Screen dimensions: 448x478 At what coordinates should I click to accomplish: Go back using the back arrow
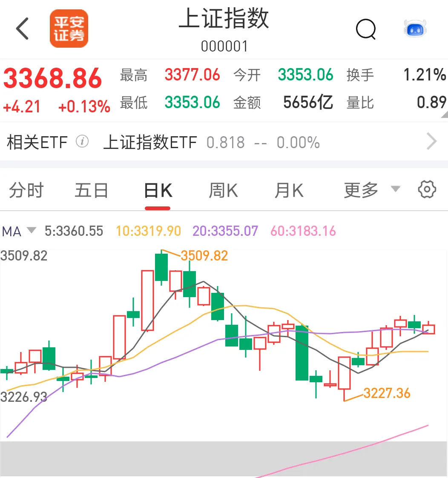tap(22, 29)
